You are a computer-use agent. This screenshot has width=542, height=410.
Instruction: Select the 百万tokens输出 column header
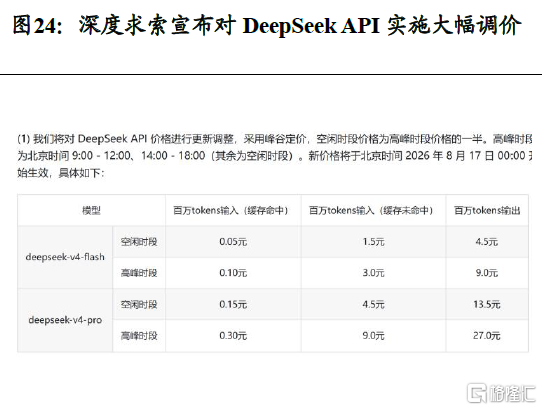click(487, 210)
